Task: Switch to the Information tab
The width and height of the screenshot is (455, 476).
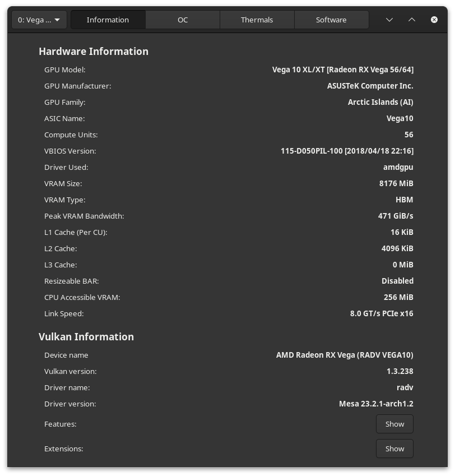Action: pyautogui.click(x=108, y=20)
